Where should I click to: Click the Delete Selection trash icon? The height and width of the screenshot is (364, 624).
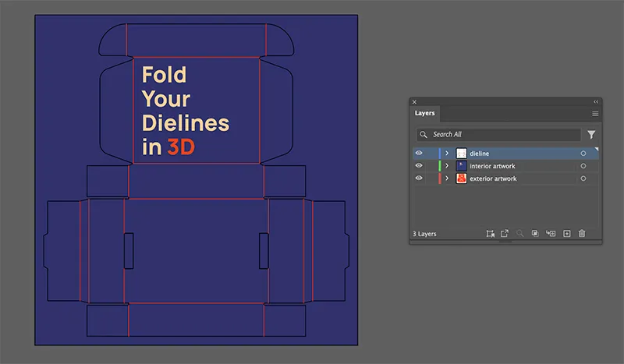tap(582, 234)
